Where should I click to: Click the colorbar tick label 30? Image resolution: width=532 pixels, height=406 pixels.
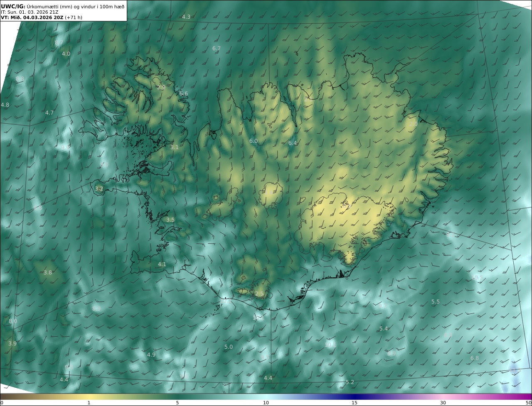click(443, 403)
